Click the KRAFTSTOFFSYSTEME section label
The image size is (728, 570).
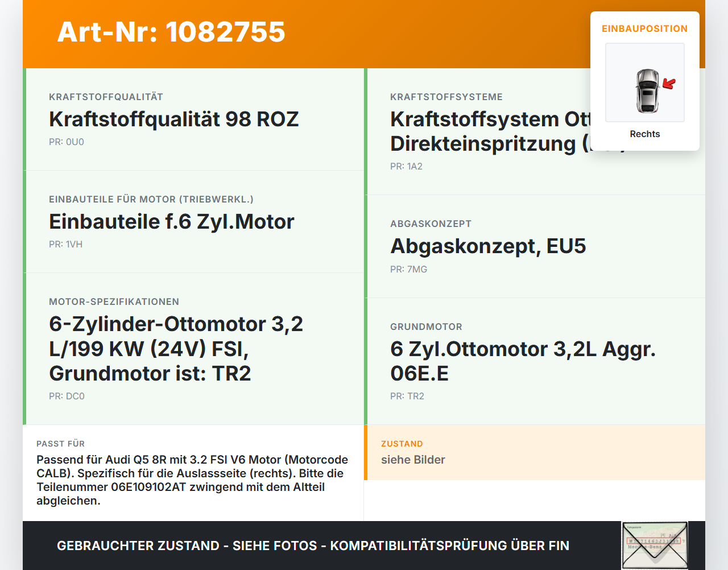[446, 97]
